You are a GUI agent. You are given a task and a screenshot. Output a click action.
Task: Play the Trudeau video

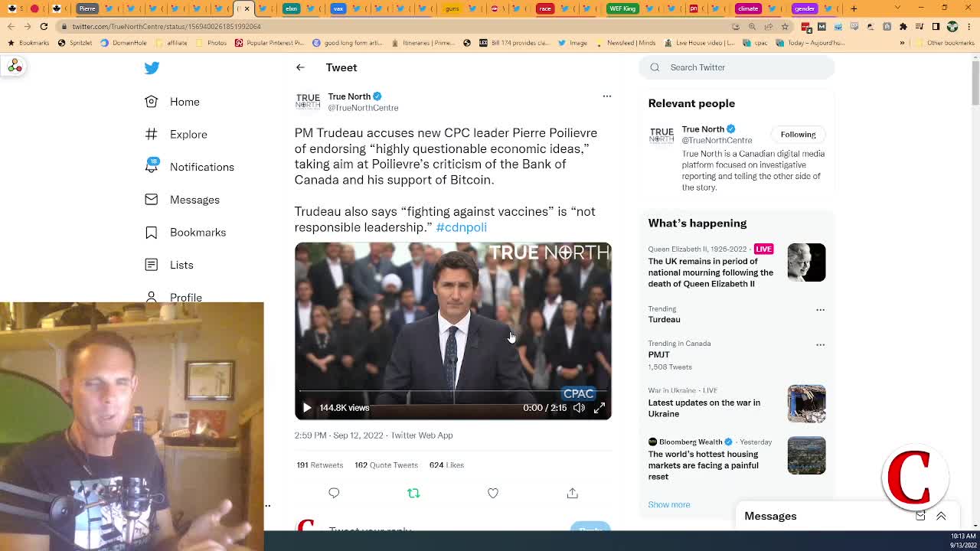[307, 408]
